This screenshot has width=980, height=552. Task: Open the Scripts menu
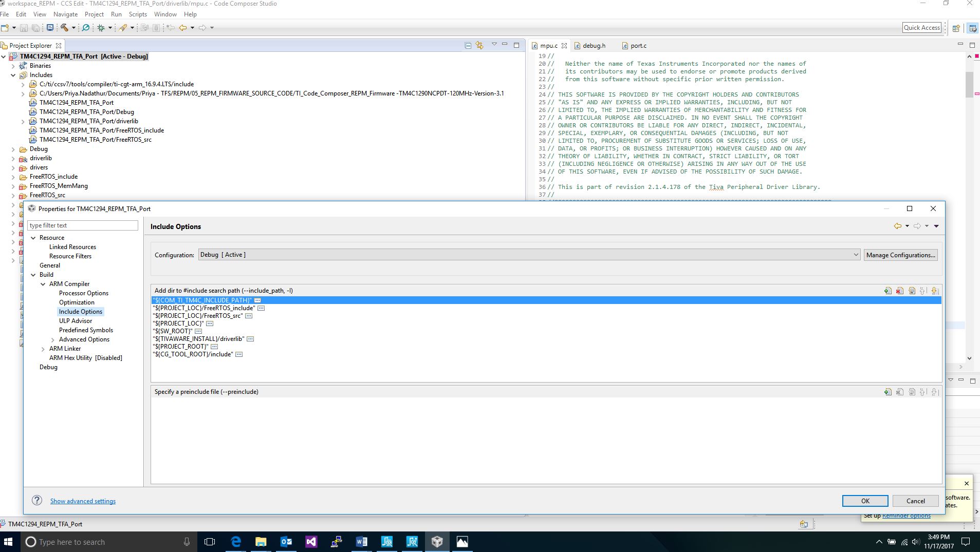point(138,14)
